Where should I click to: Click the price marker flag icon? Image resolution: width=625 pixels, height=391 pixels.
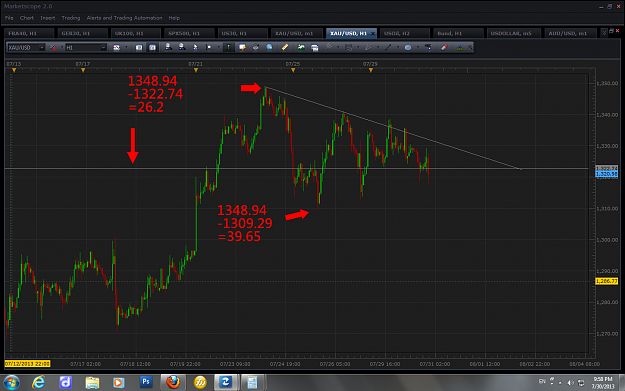tap(428, 47)
